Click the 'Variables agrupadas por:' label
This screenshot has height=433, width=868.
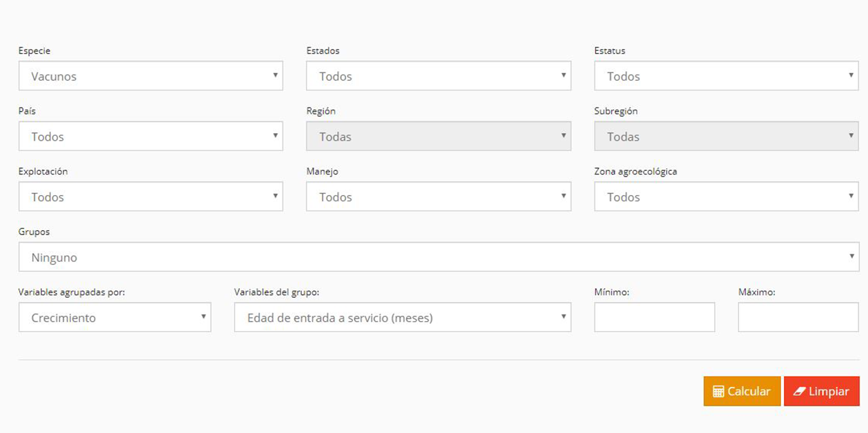[x=72, y=292]
